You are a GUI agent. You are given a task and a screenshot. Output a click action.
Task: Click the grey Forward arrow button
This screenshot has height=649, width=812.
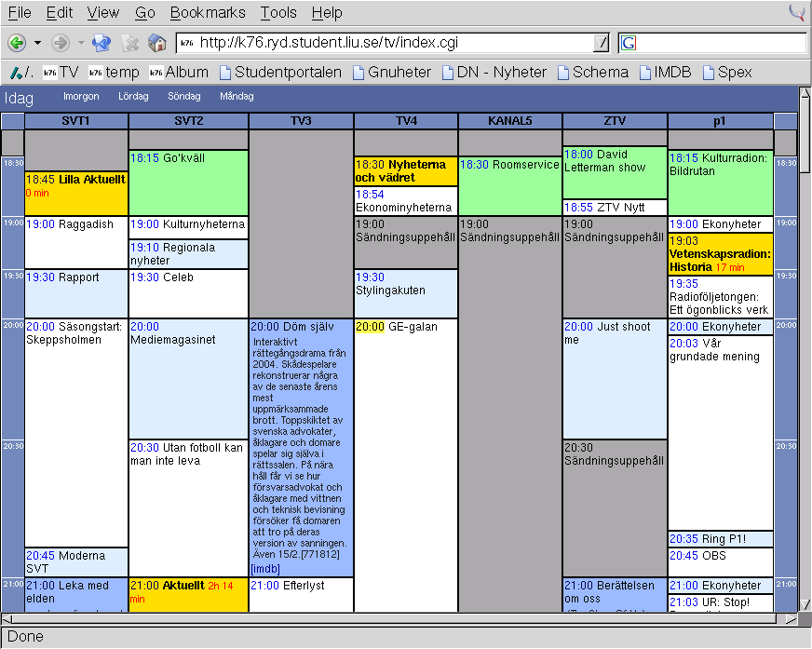click(x=61, y=43)
